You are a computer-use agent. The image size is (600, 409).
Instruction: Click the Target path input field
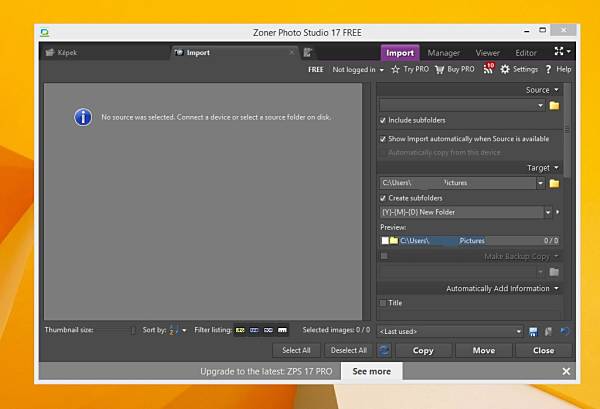(x=458, y=183)
